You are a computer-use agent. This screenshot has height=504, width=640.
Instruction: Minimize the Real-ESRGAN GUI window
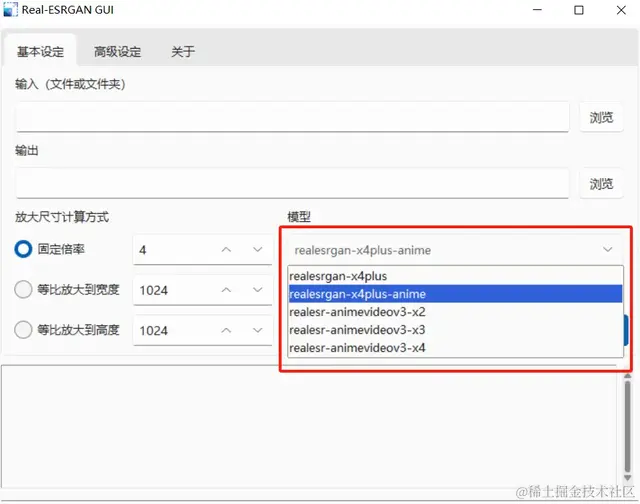pos(538,10)
